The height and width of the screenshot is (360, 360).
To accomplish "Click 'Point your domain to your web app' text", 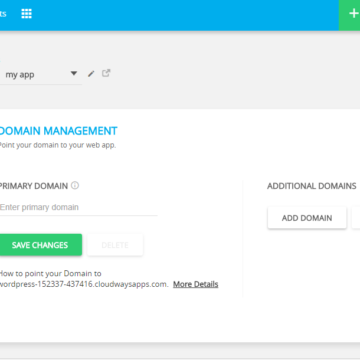I will pos(57,145).
